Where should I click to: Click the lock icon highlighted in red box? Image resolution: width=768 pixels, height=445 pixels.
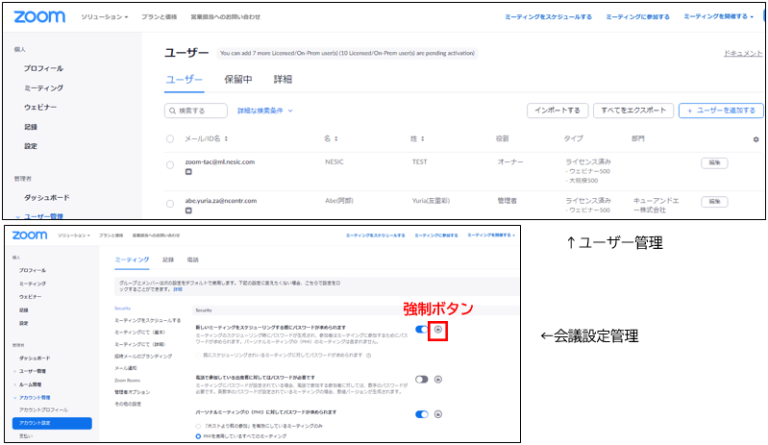(438, 330)
